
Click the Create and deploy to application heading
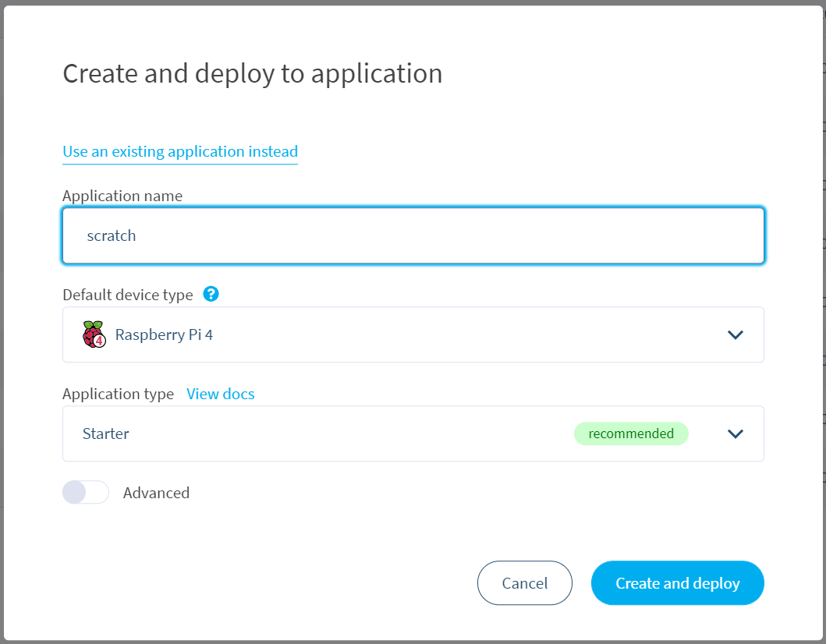pyautogui.click(x=253, y=73)
